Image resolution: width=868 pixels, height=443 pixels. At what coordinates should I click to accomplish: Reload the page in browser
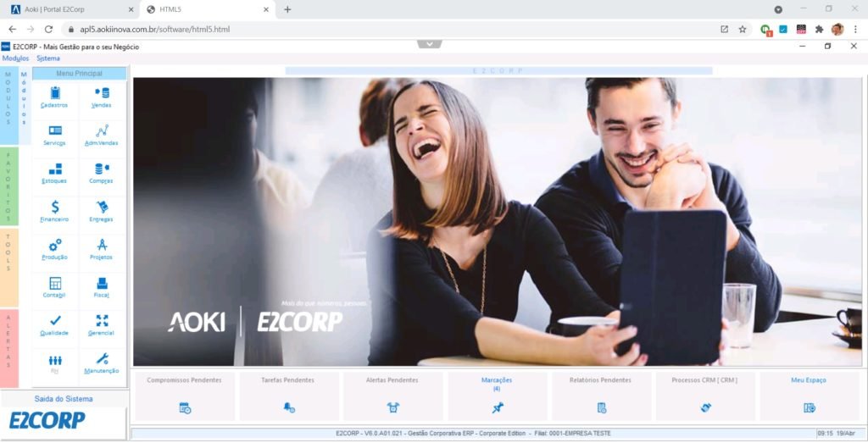click(48, 30)
